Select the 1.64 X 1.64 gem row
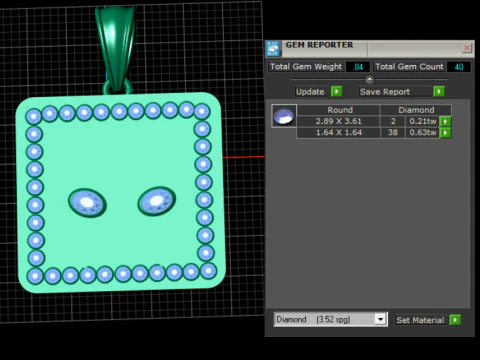Image resolution: width=480 pixels, height=360 pixels. [367, 133]
